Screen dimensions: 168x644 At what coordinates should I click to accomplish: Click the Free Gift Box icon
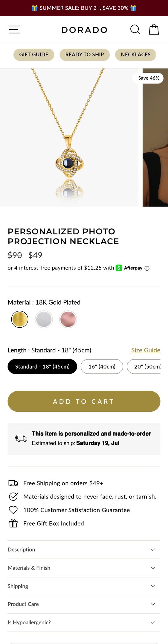(x=13, y=523)
